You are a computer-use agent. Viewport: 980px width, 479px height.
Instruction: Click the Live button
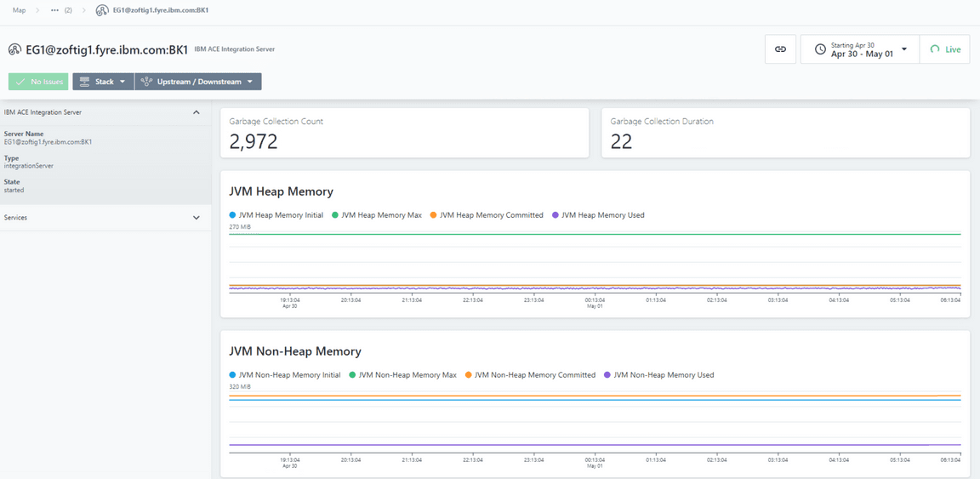pos(945,49)
